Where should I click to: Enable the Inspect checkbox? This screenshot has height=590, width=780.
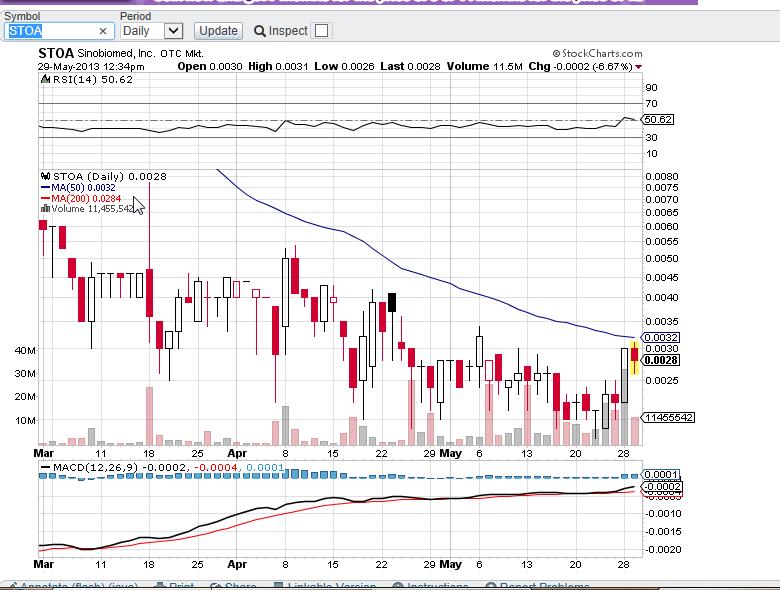click(x=321, y=31)
